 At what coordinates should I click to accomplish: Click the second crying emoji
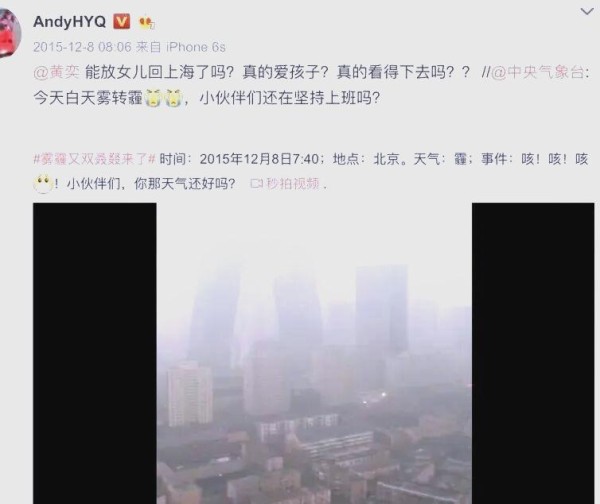(x=173, y=98)
